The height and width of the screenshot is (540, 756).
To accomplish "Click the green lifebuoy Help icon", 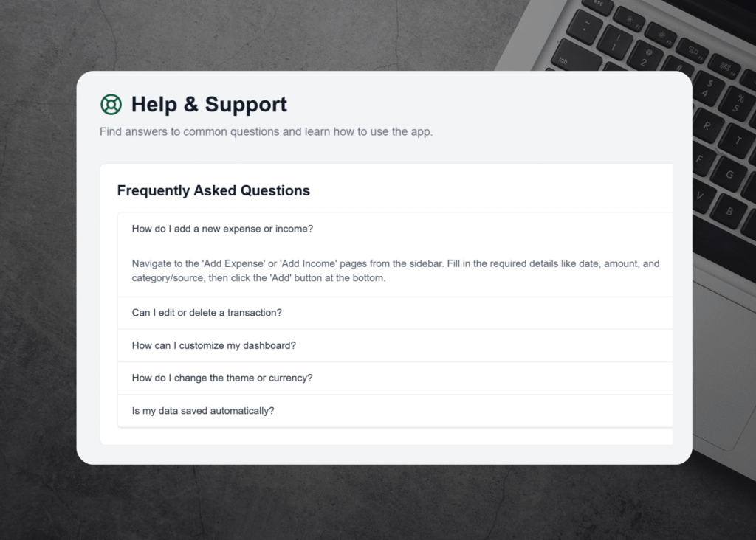I will pos(111,105).
